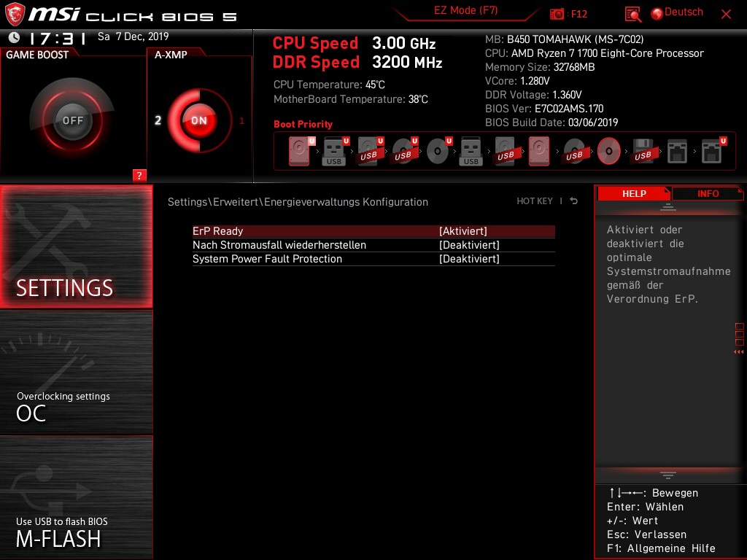This screenshot has height=560, width=747.
Task: Toggle the A-XMP knob currently ON
Action: point(199,120)
